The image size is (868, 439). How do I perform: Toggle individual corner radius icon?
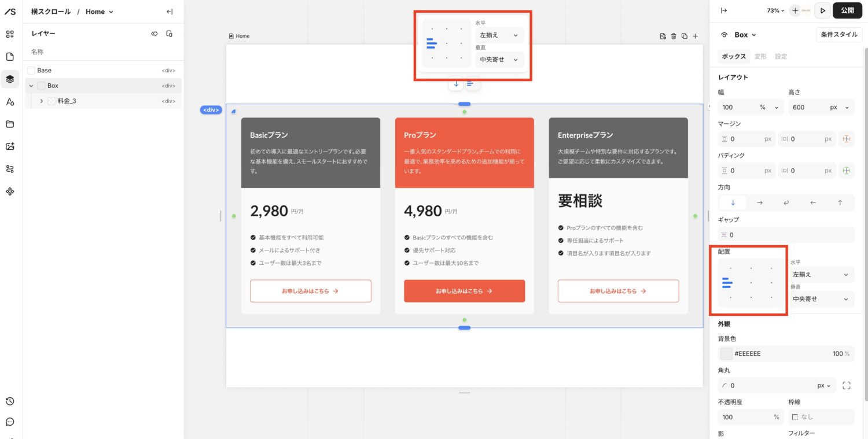[x=846, y=385]
